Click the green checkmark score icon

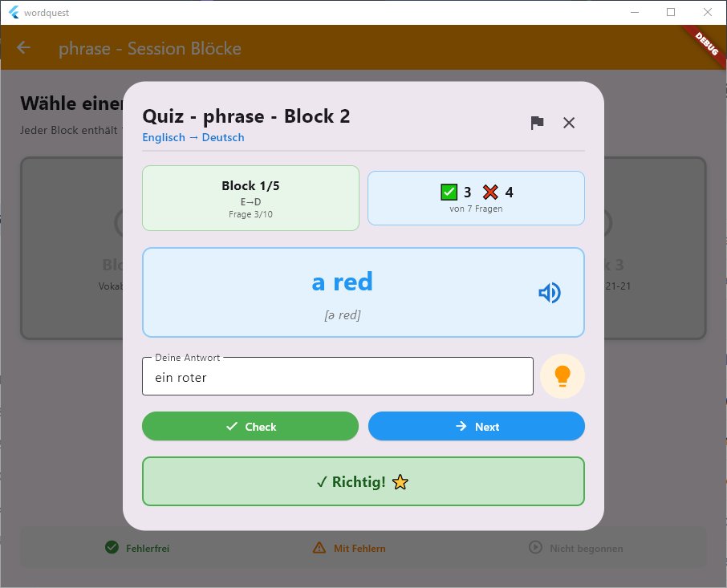[449, 192]
